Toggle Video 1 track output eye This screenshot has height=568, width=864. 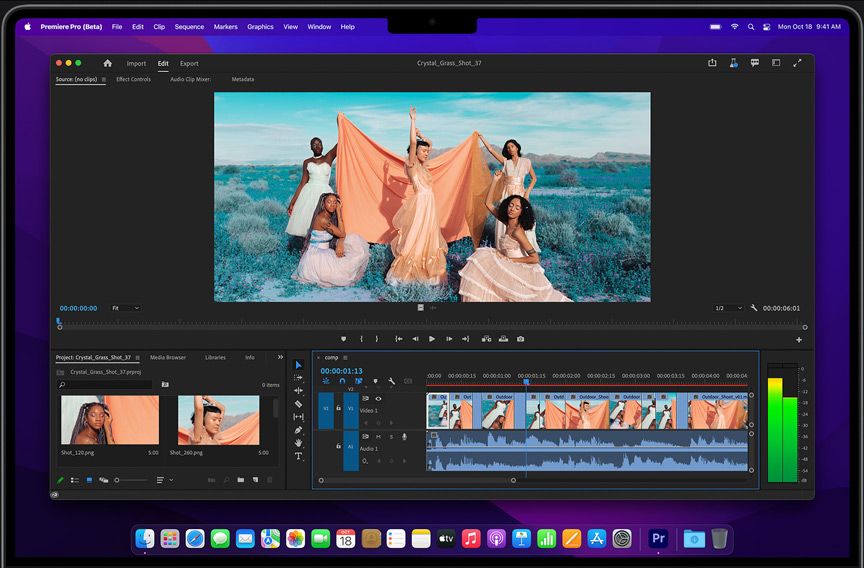[378, 398]
